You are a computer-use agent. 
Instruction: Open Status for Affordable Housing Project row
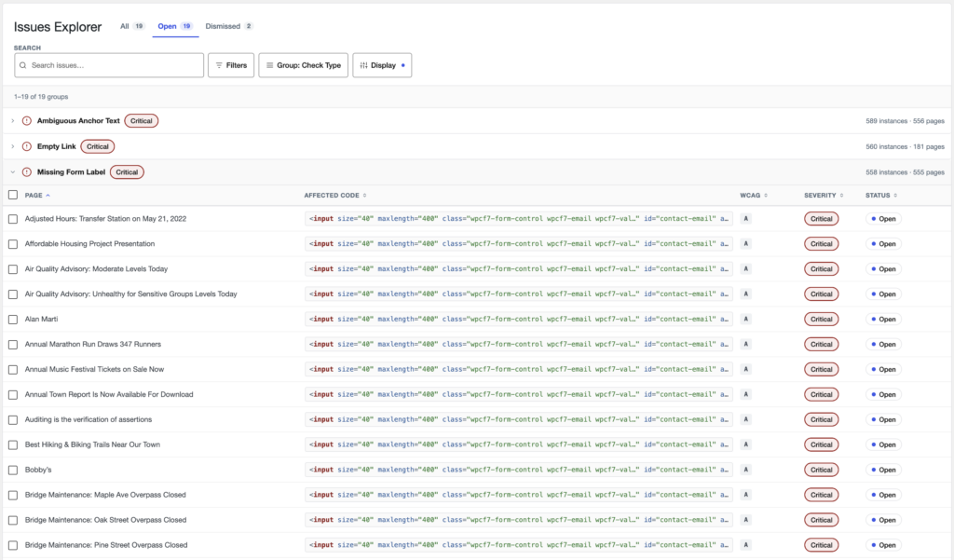pyautogui.click(x=883, y=243)
